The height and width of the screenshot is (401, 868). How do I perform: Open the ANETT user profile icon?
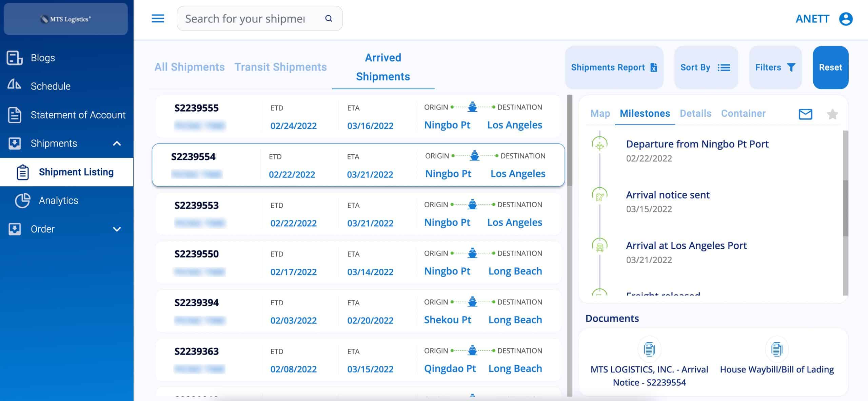click(x=846, y=19)
